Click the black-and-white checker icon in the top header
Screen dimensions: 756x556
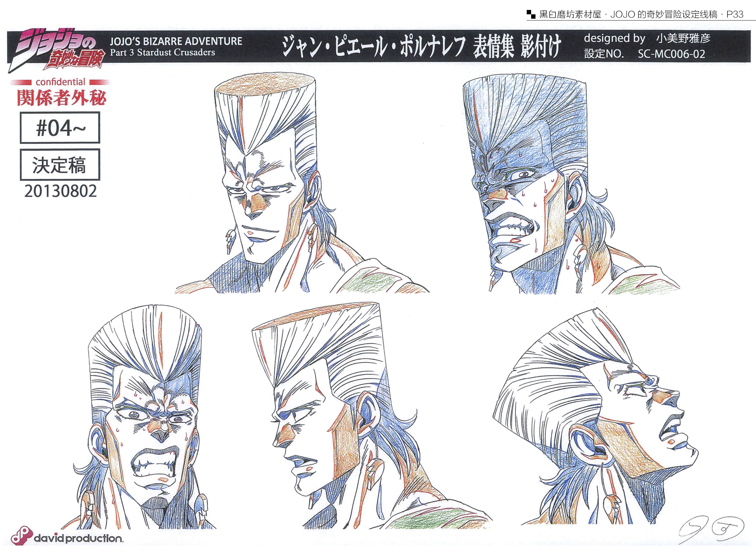point(531,14)
